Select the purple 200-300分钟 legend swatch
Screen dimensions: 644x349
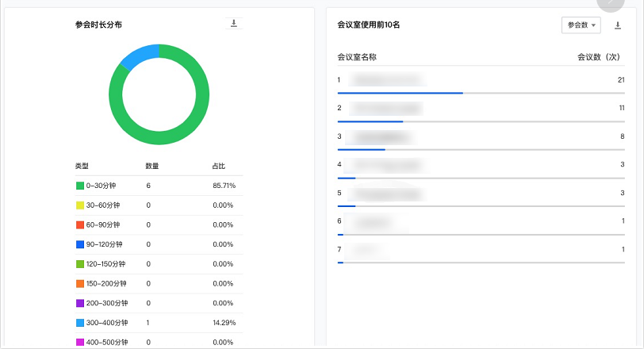(80, 303)
